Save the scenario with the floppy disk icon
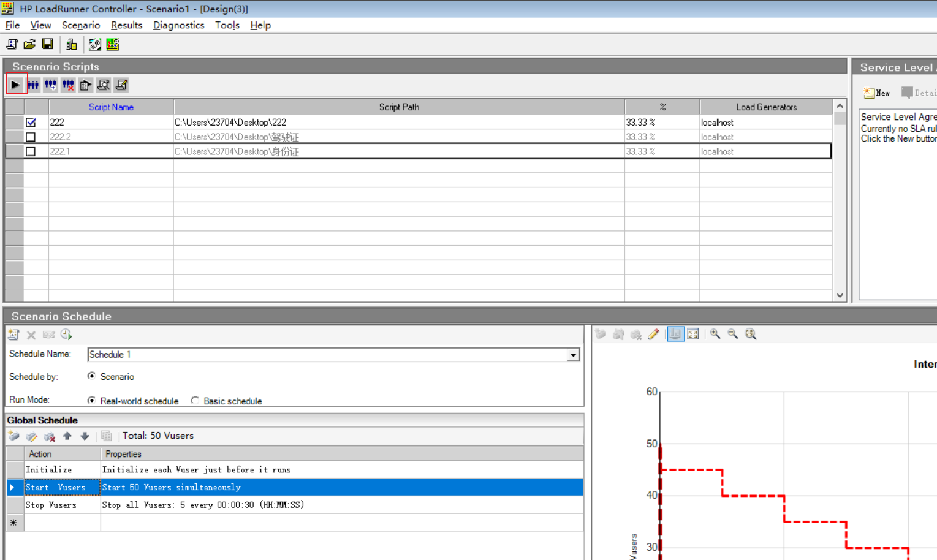Screen dimensions: 937x560 pos(47,44)
